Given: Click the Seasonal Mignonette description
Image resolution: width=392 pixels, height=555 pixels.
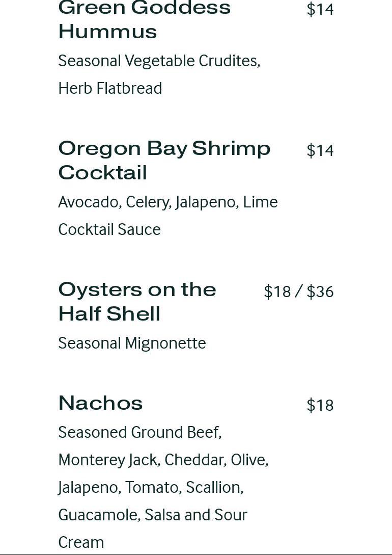Looking at the screenshot, I should click(132, 343).
